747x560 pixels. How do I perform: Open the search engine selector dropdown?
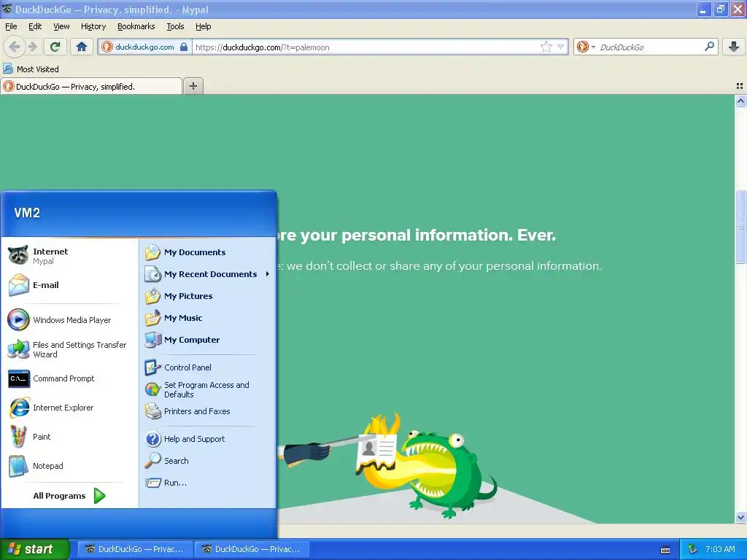point(586,47)
